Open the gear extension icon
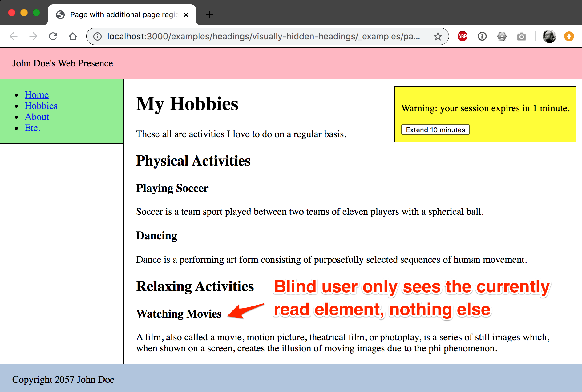Image resolution: width=582 pixels, height=392 pixels. (502, 37)
